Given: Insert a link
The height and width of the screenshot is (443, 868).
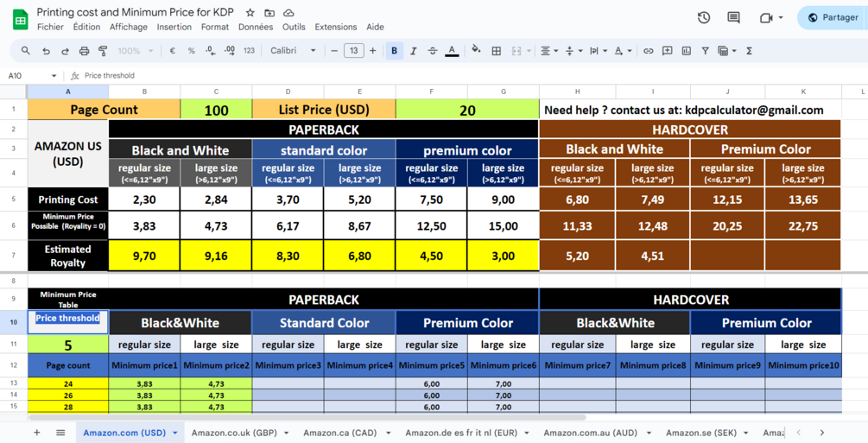Looking at the screenshot, I should [649, 50].
